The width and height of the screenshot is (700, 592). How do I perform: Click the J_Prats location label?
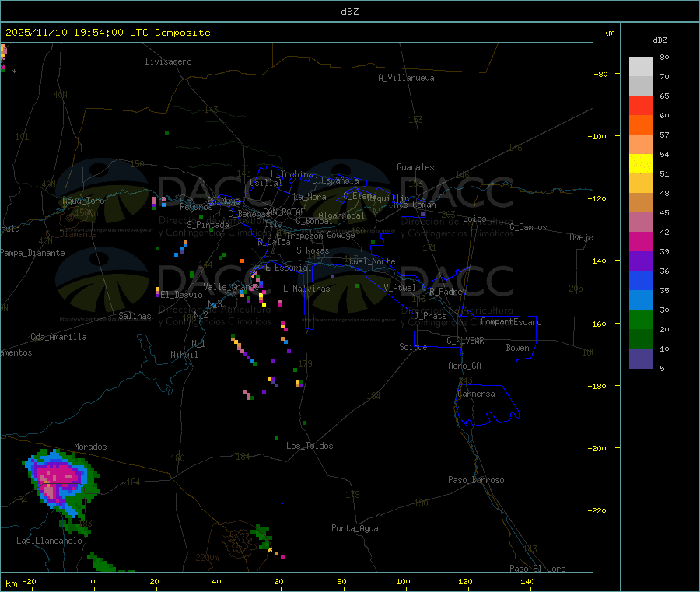click(430, 316)
